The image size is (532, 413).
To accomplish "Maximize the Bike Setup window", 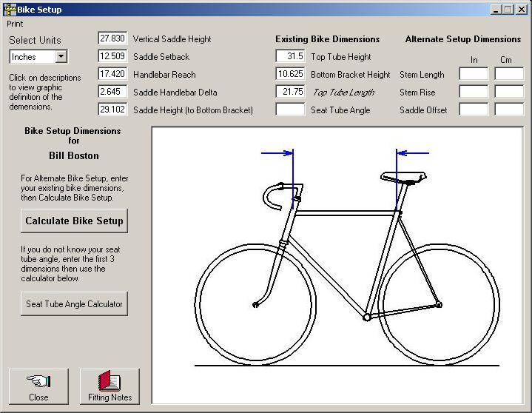I will tap(508, 10).
